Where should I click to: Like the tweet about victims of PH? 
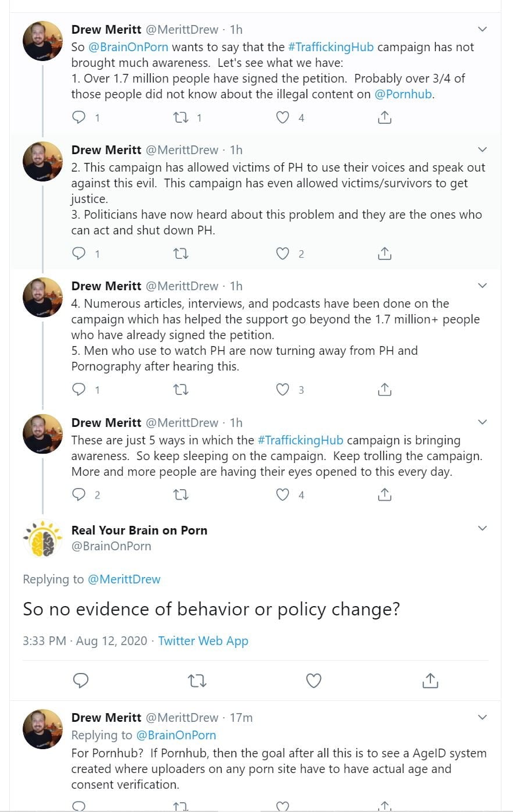pos(282,254)
